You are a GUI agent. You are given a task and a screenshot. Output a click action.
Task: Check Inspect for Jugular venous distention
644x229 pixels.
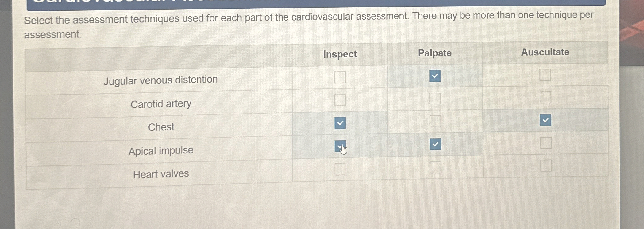click(341, 77)
